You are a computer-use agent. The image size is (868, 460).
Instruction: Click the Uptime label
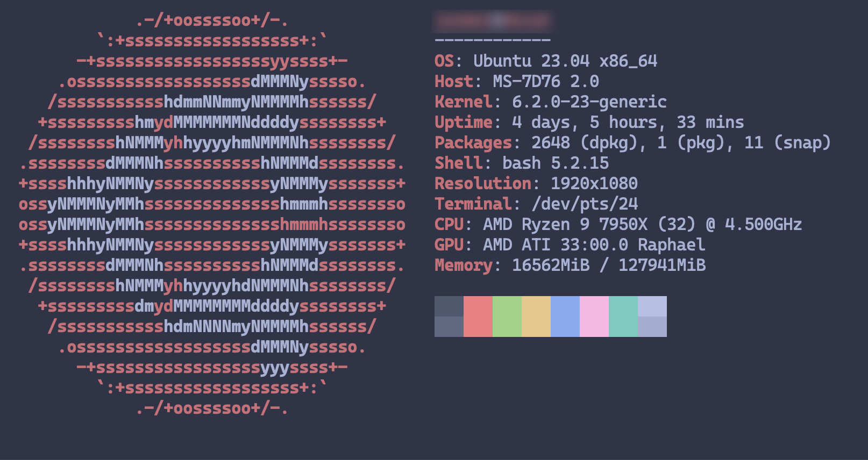click(x=463, y=123)
